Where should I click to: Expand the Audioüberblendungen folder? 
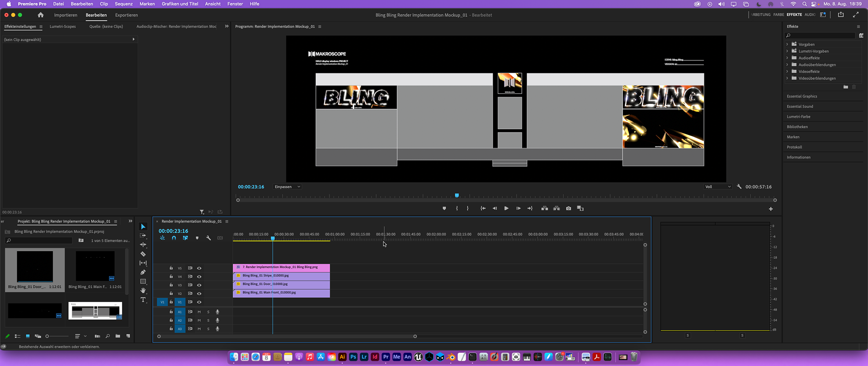pos(787,65)
